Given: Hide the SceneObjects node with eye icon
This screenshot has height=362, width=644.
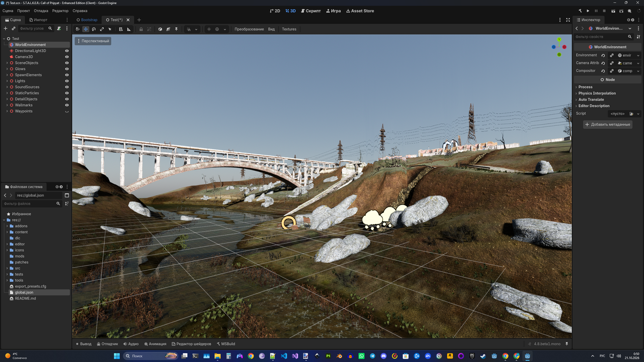Looking at the screenshot, I should [67, 63].
